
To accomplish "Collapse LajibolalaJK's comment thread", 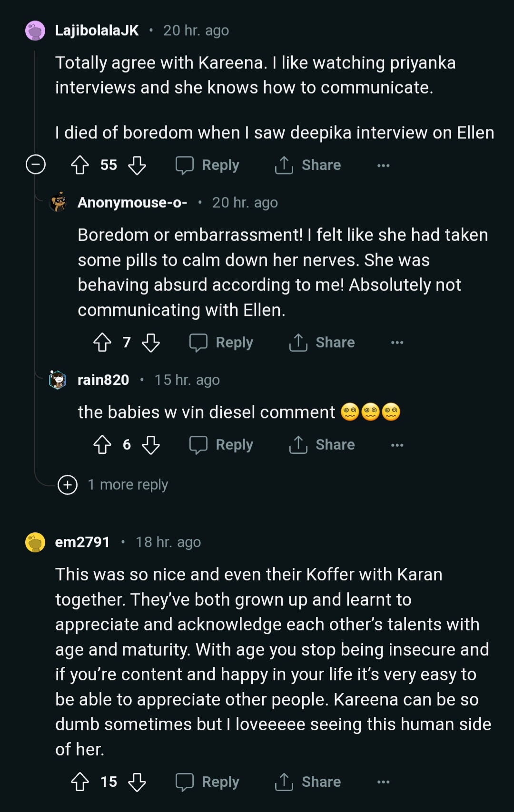I will click(x=36, y=165).
